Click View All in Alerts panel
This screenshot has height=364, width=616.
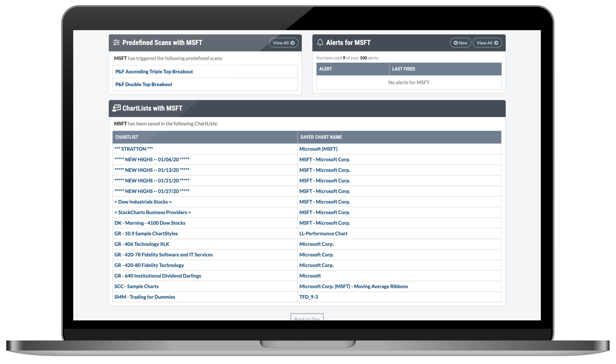487,43
